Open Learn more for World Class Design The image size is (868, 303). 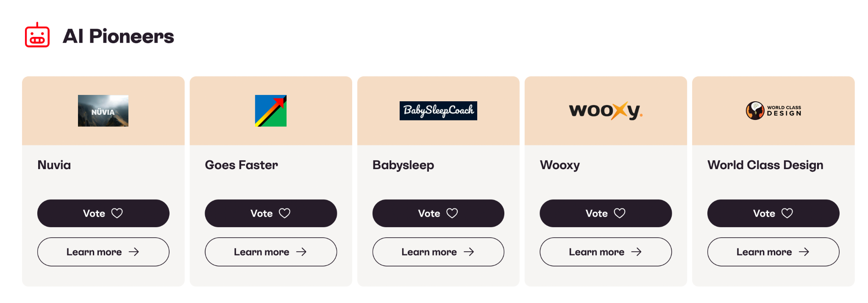click(773, 252)
